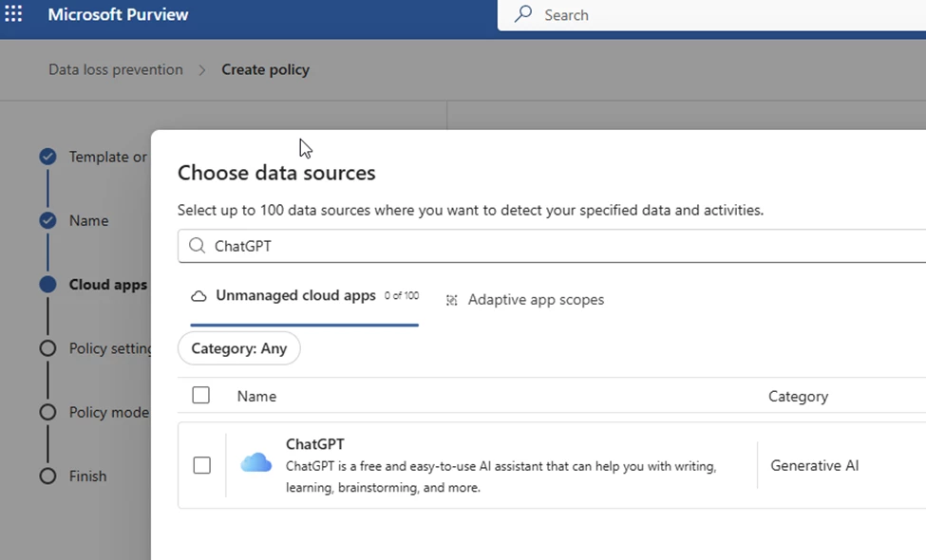This screenshot has width=926, height=560.
Task: Click the magnifier icon in top search bar
Action: pos(523,14)
